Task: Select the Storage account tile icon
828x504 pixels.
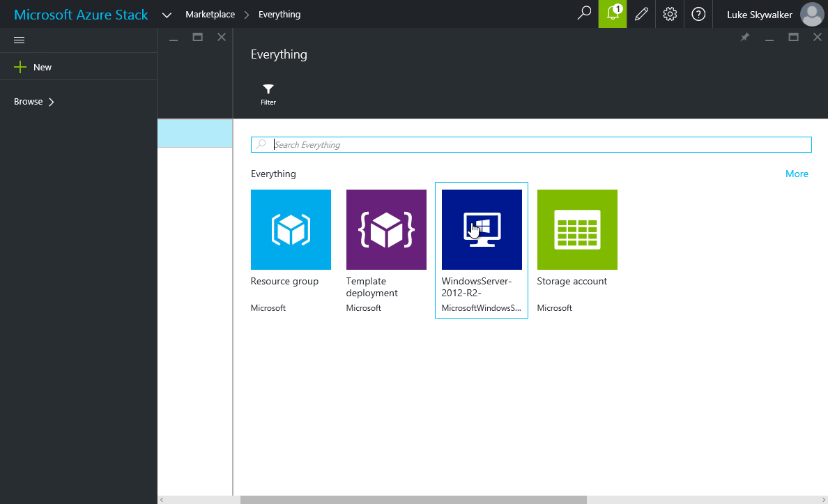Action: coord(577,230)
